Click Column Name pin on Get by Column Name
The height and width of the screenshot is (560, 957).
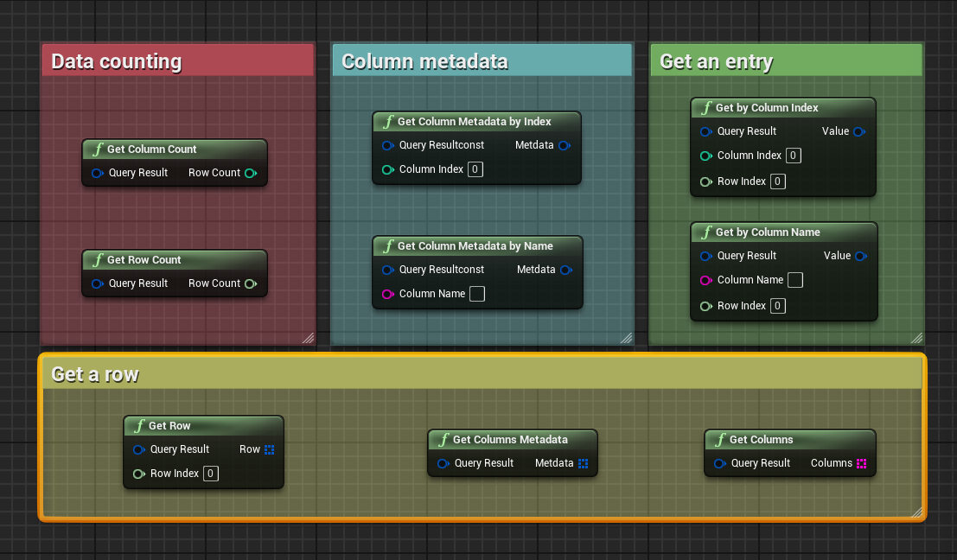(x=705, y=281)
